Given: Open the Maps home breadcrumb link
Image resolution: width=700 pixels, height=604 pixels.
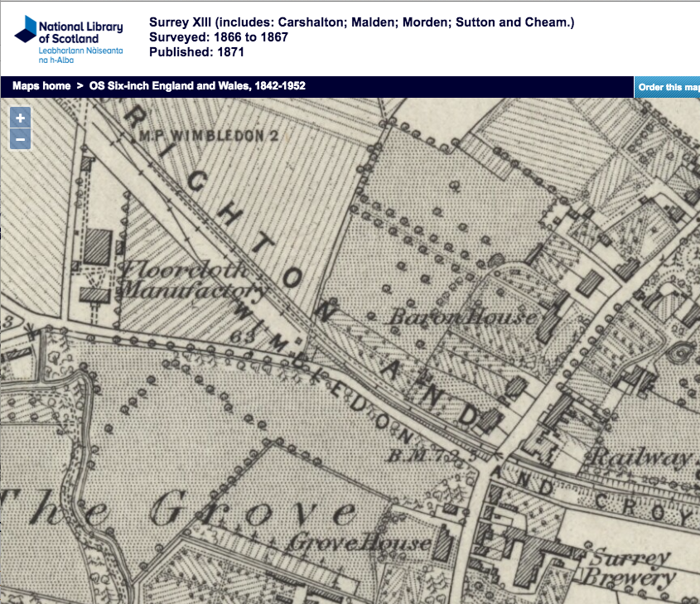Looking at the screenshot, I should (41, 86).
